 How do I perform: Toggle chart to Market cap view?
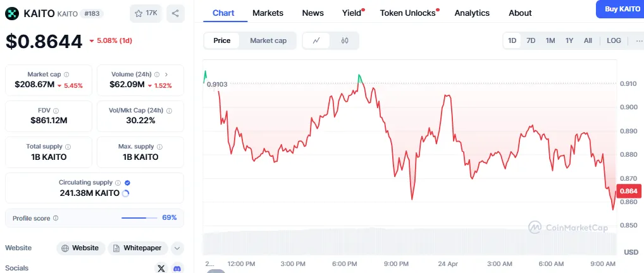coord(268,40)
